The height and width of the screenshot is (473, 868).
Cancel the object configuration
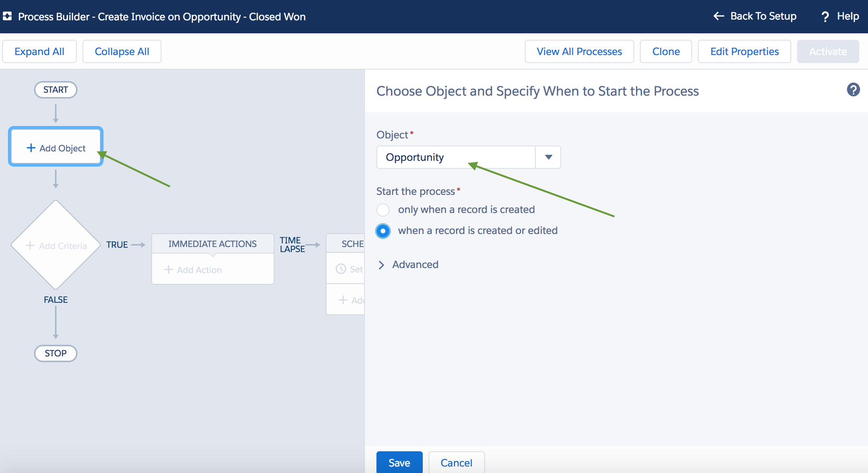[456, 462]
